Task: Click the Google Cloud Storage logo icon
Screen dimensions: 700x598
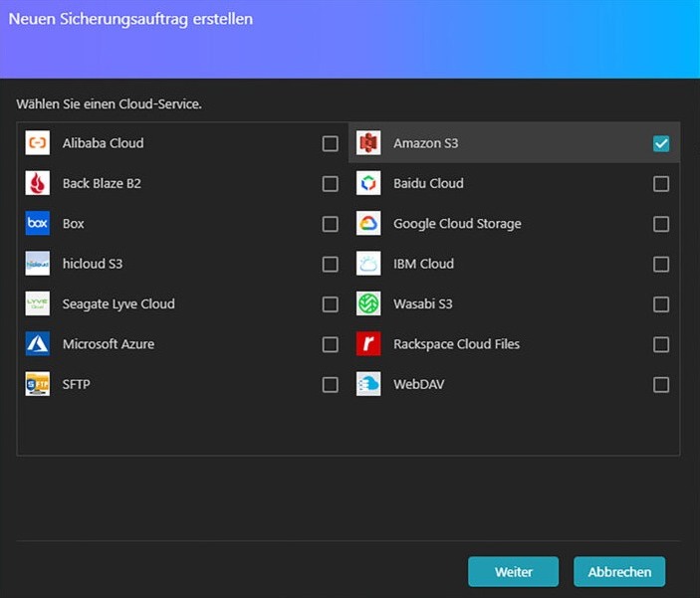Action: click(x=368, y=223)
